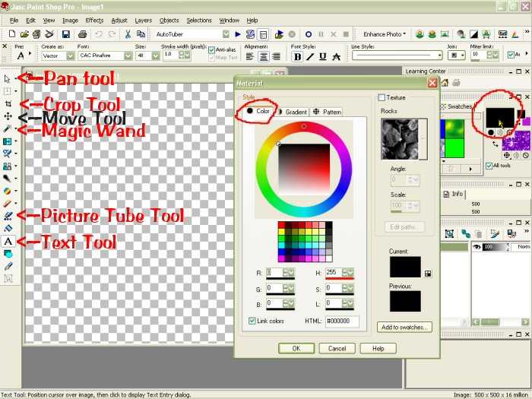Toggle the All tools checkbox
Viewport: 532px width, 399px height.
tap(489, 166)
